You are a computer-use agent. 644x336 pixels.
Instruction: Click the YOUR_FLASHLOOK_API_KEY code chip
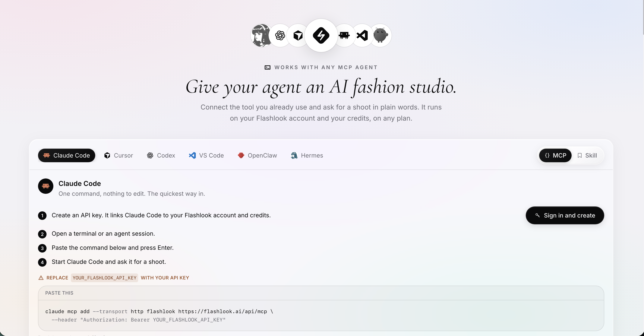click(x=104, y=278)
